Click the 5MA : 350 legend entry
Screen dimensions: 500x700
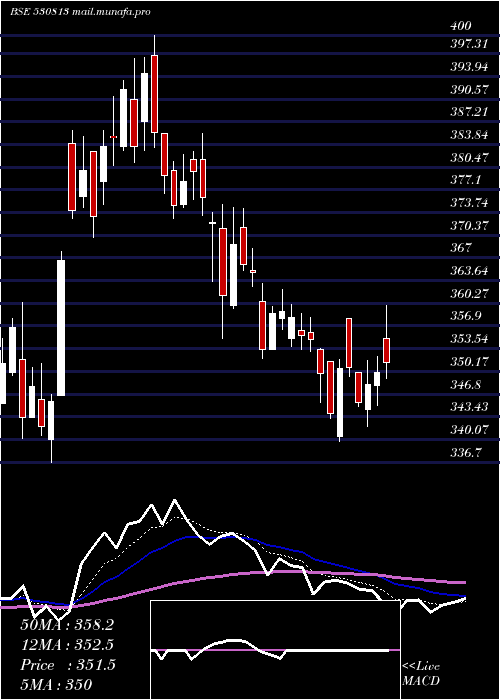(56, 685)
